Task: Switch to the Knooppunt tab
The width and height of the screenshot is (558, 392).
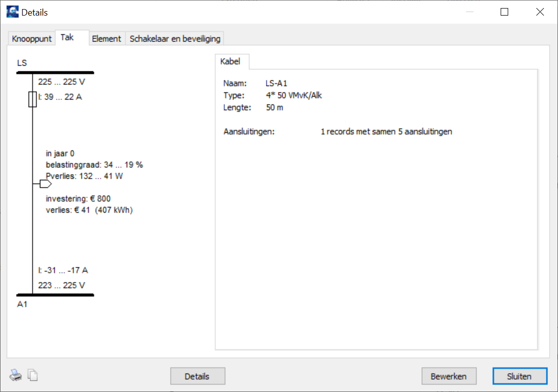Action: [x=32, y=39]
